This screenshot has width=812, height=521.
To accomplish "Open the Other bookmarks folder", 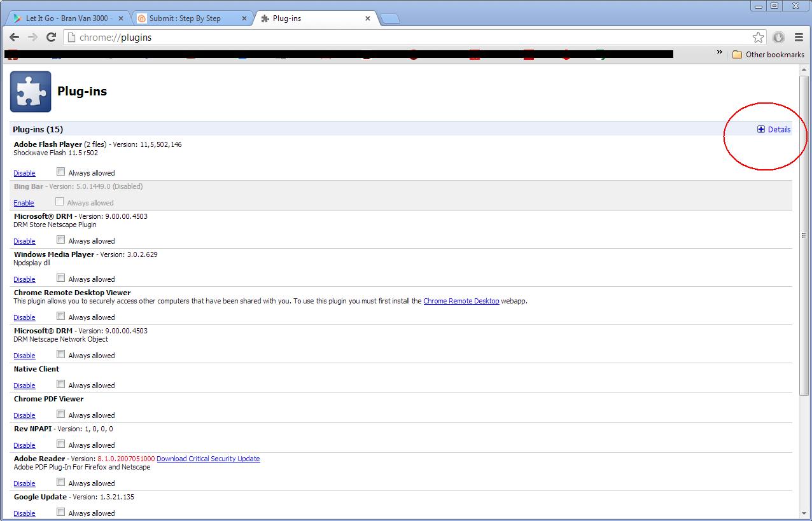I will (x=768, y=55).
